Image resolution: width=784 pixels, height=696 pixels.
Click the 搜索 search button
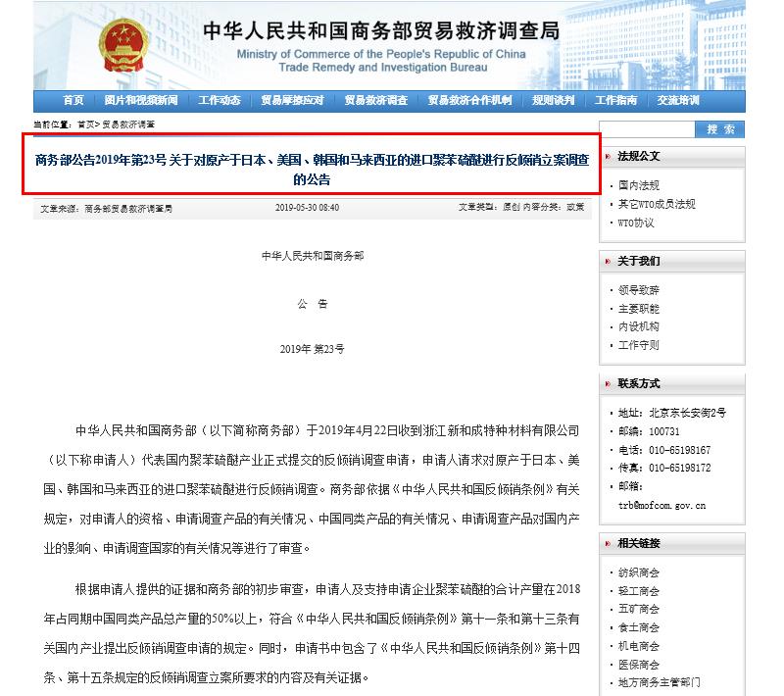pos(720,129)
